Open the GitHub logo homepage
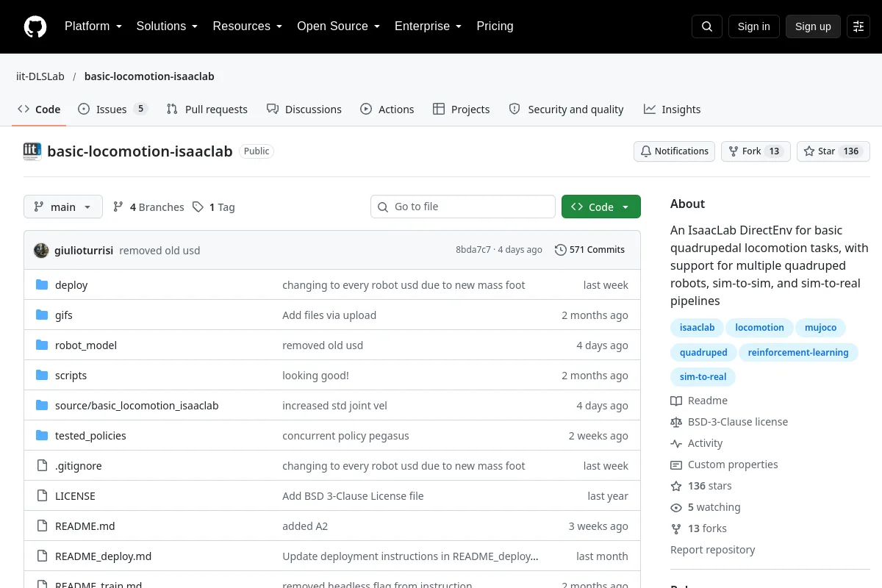Screen dimensions: 882x588 point(35,26)
